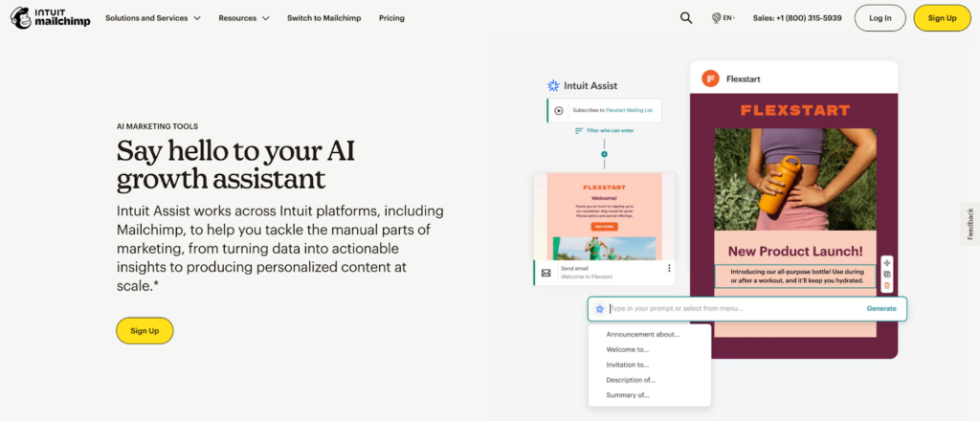Open Switch to Mailchimp page
980x421 pixels.
click(x=323, y=18)
